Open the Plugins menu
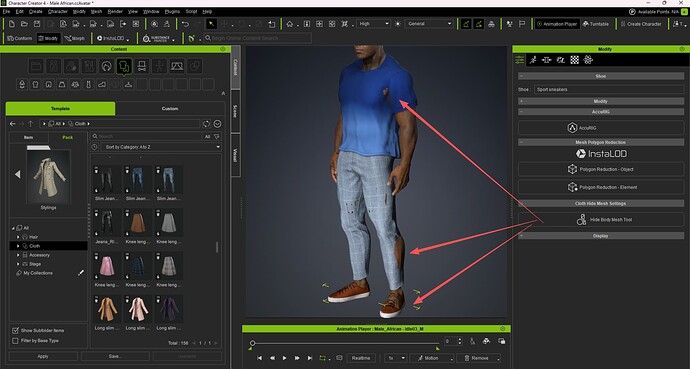 172,11
